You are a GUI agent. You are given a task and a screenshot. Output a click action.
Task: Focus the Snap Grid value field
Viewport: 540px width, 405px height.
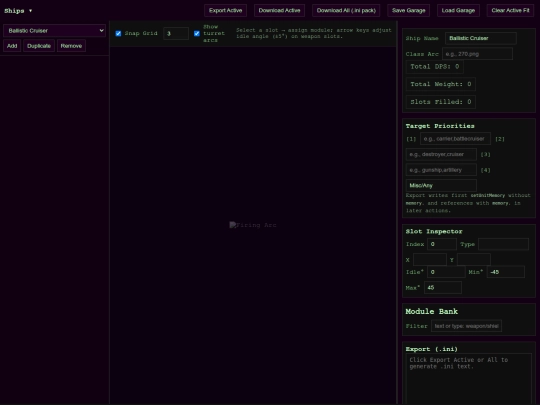(176, 33)
